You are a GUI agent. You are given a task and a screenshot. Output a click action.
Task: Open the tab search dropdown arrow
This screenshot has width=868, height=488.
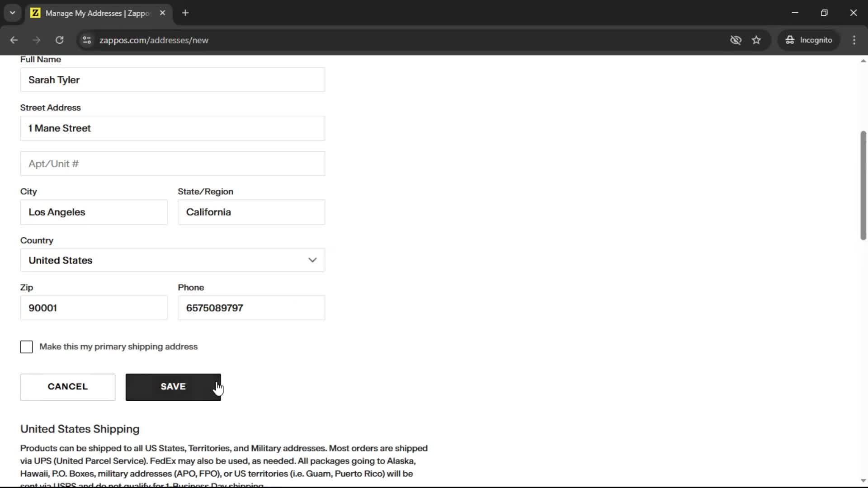pyautogui.click(x=13, y=13)
